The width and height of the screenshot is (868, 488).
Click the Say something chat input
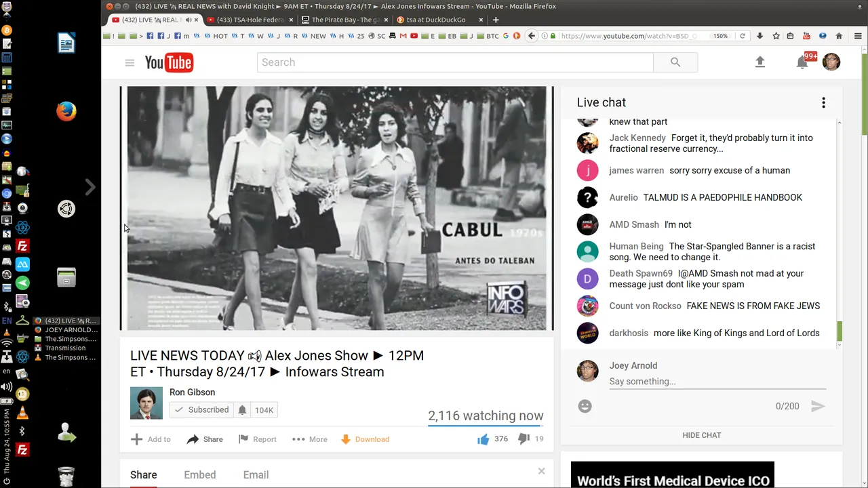click(717, 382)
